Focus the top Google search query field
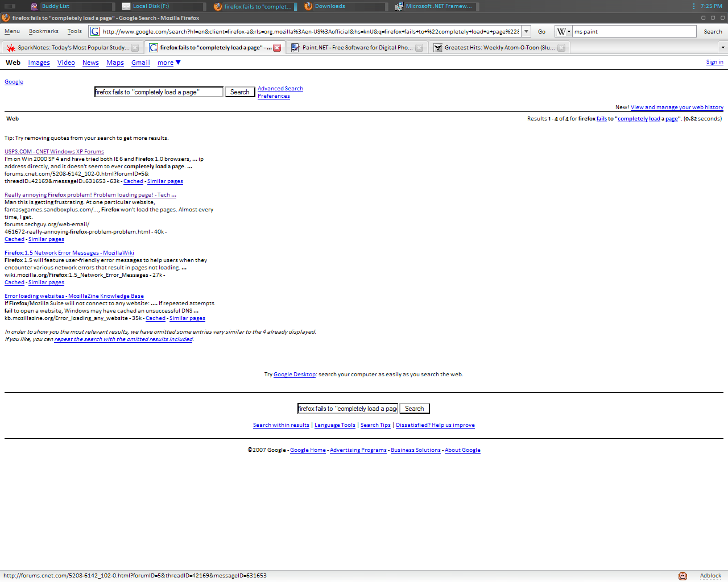This screenshot has height=582, width=728. [159, 92]
